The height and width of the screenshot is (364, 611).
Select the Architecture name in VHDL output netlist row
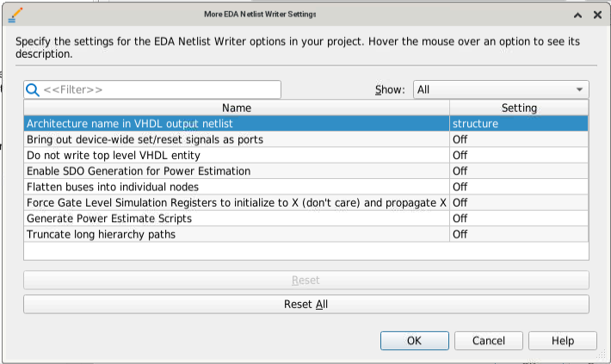[x=237, y=123]
